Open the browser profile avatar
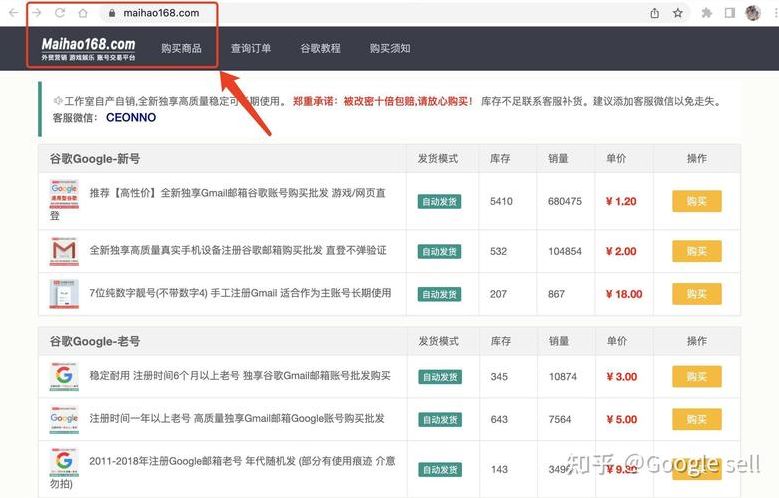The width and height of the screenshot is (779, 498). pos(753,13)
